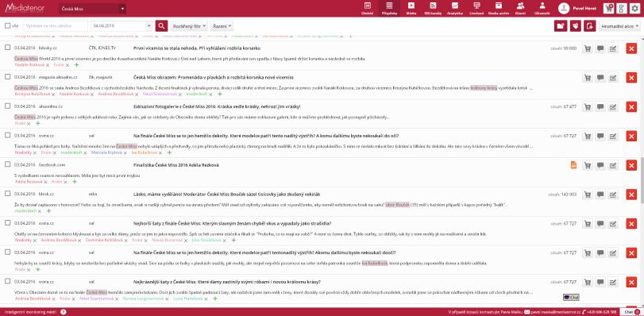Switch to the Příspěvky tab
Image resolution: width=644 pixels, height=316 pixels.
(389, 8)
